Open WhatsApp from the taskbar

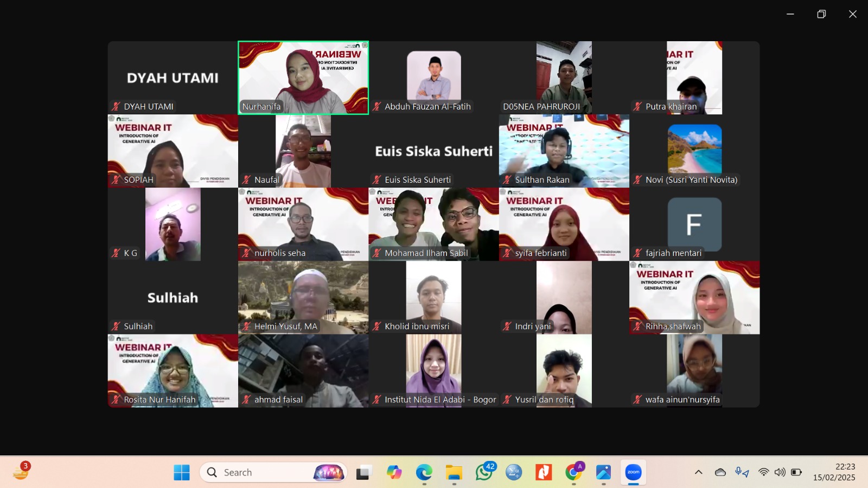(x=484, y=472)
